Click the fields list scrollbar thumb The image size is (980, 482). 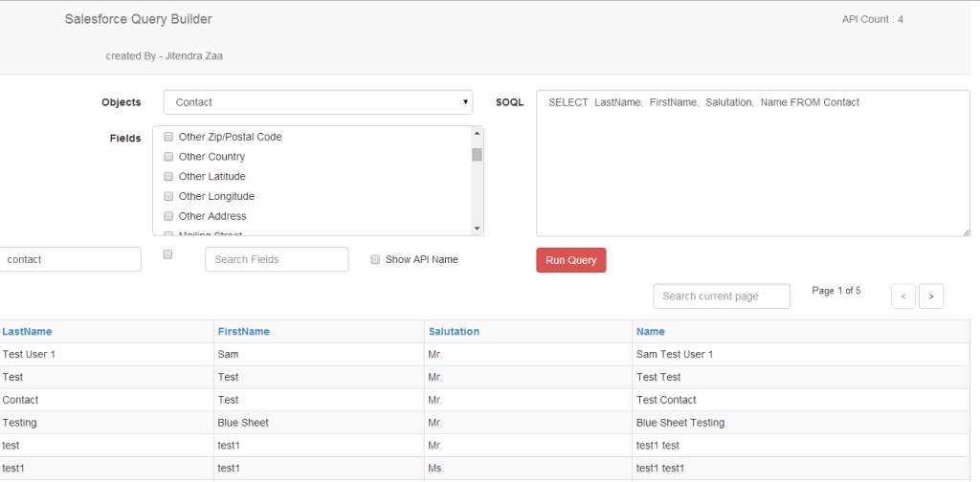tap(478, 154)
